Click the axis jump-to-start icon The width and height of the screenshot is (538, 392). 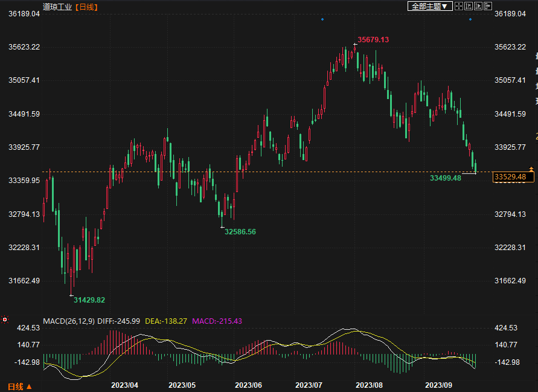tap(469, 6)
